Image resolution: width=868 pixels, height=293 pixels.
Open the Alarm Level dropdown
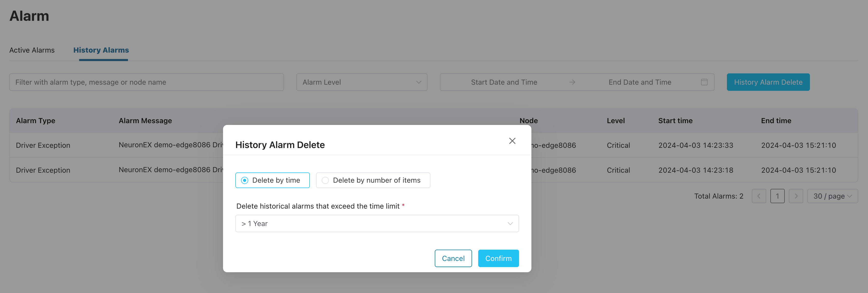[362, 82]
